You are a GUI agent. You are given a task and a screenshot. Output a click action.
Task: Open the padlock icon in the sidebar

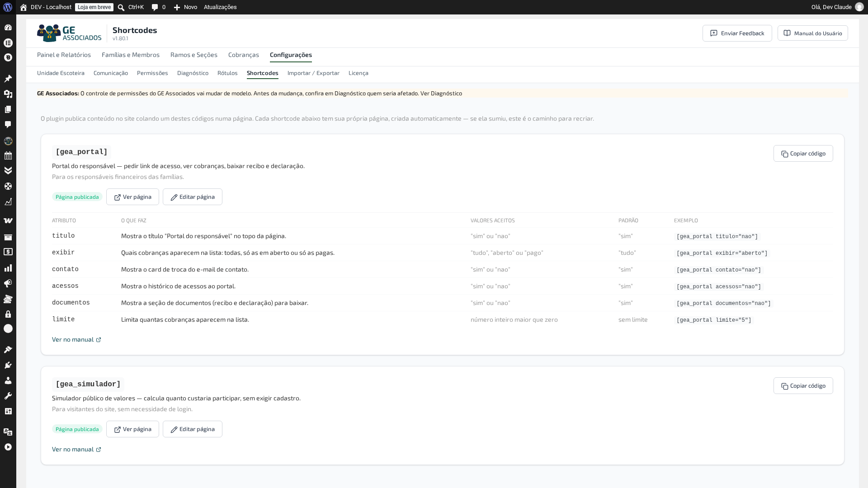tap(8, 314)
